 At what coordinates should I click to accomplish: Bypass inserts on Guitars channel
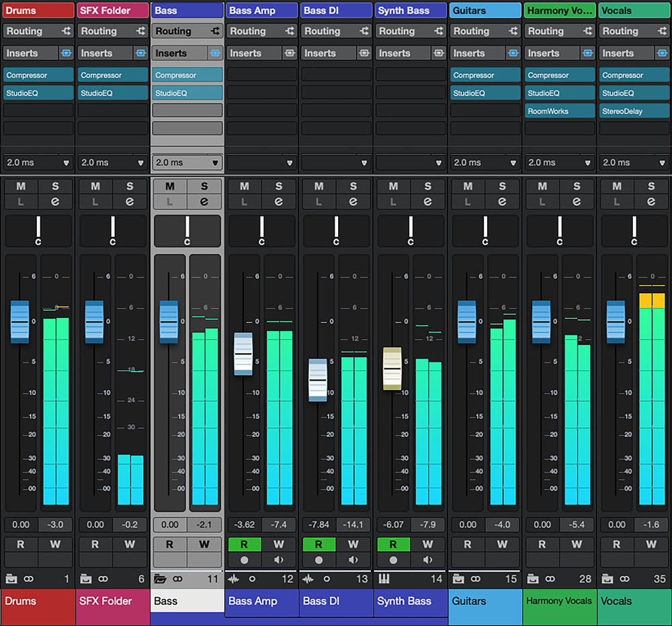tap(513, 52)
